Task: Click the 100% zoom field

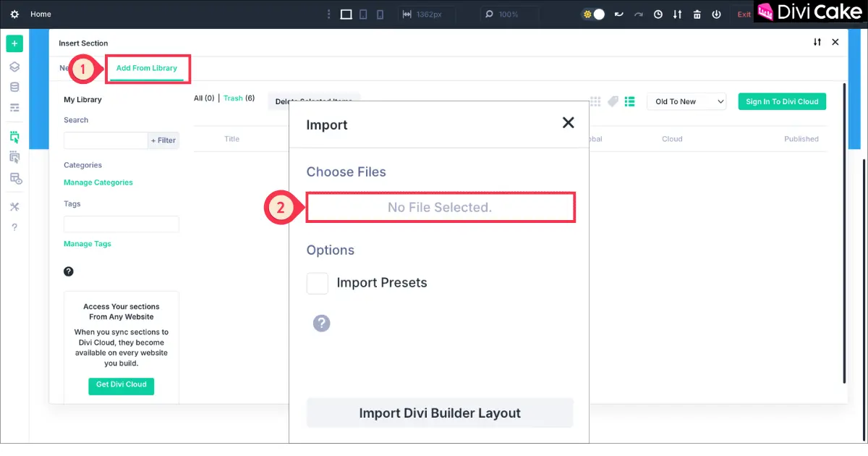Action: [510, 14]
